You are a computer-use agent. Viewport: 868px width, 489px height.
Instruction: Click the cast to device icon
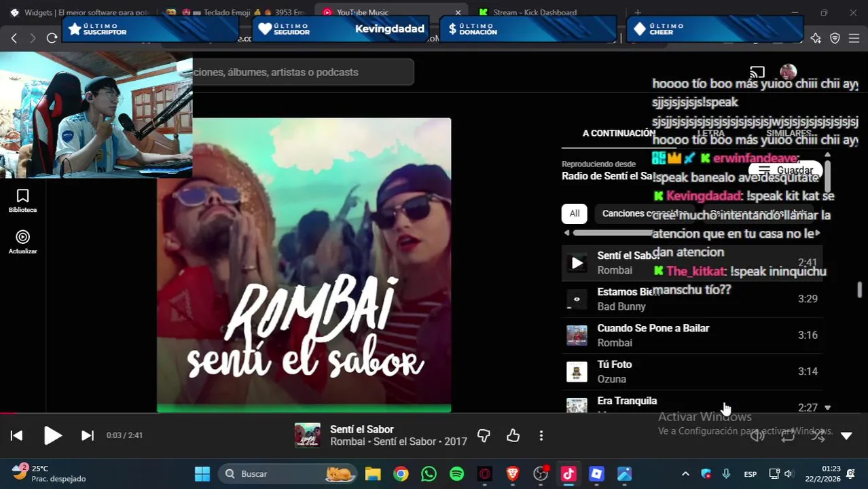[x=757, y=71]
